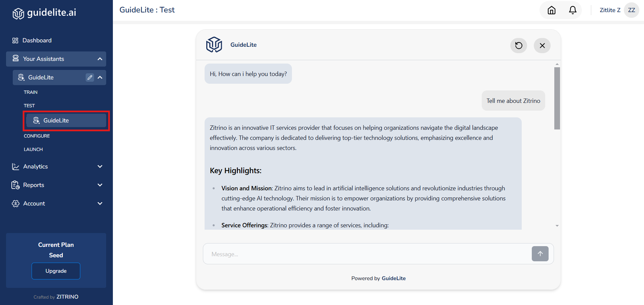The image size is (644, 305).
Task: Expand the Reports menu chevron
Action: click(x=100, y=185)
